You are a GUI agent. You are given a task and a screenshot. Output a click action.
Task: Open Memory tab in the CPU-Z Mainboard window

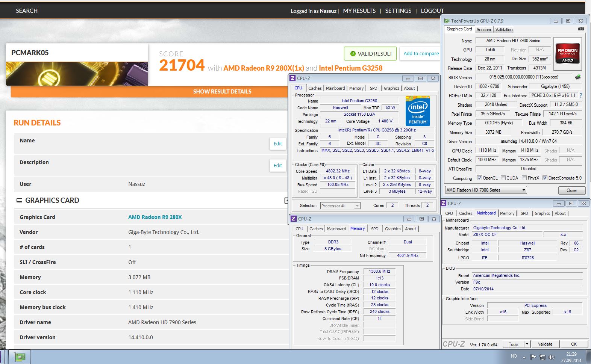click(x=507, y=213)
